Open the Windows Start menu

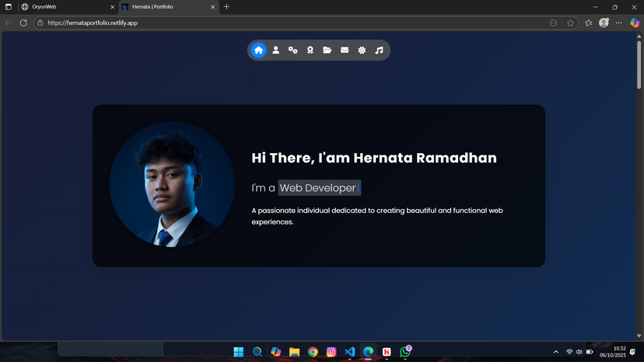[x=239, y=352]
